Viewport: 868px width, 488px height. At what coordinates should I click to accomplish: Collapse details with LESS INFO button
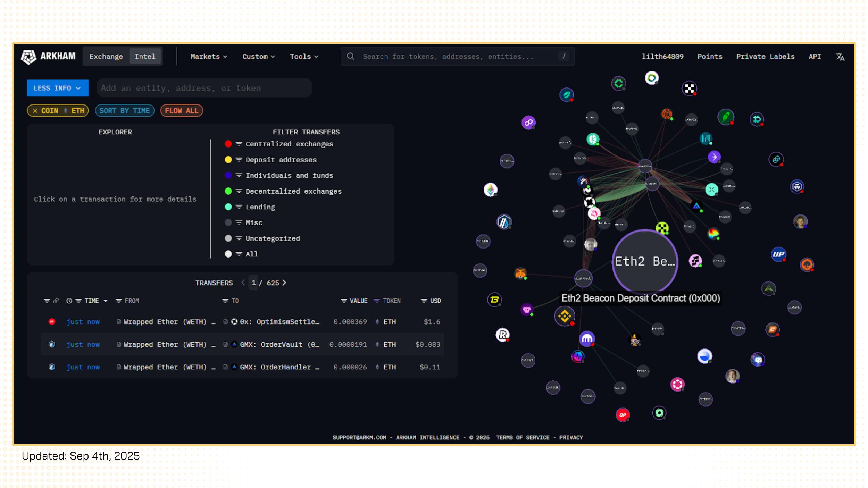[x=58, y=88]
